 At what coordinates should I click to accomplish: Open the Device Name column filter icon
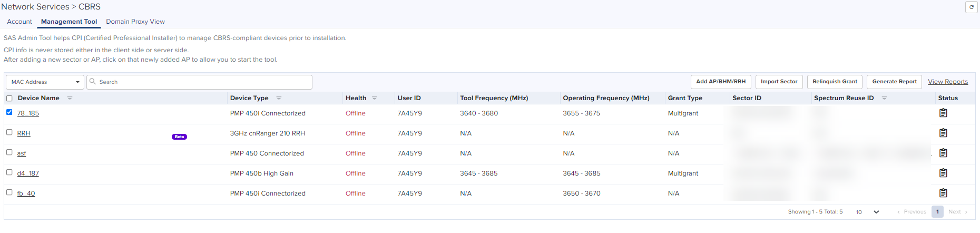[70, 98]
